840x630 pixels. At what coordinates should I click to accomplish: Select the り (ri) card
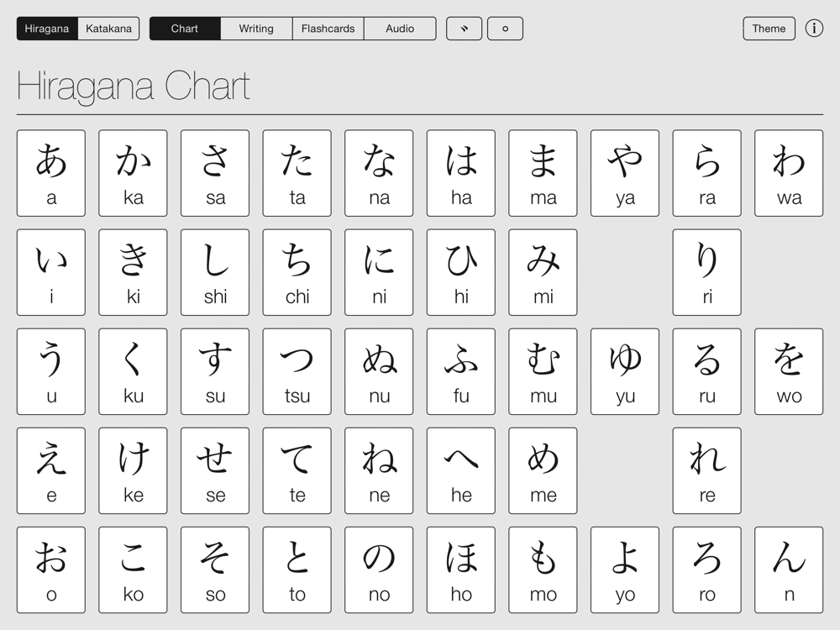click(706, 272)
